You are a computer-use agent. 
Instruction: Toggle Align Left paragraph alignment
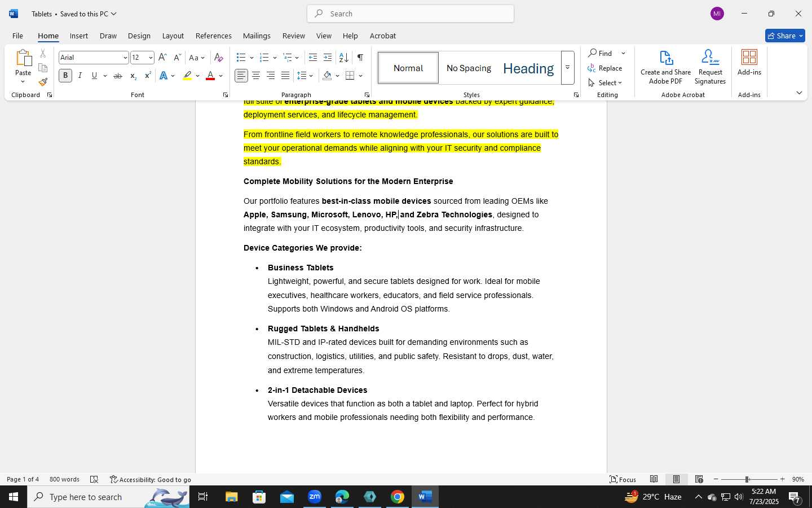pyautogui.click(x=241, y=76)
